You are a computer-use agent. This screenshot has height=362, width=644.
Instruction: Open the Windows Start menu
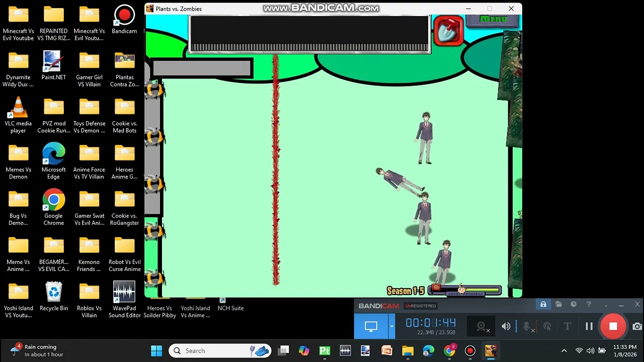[x=156, y=351]
